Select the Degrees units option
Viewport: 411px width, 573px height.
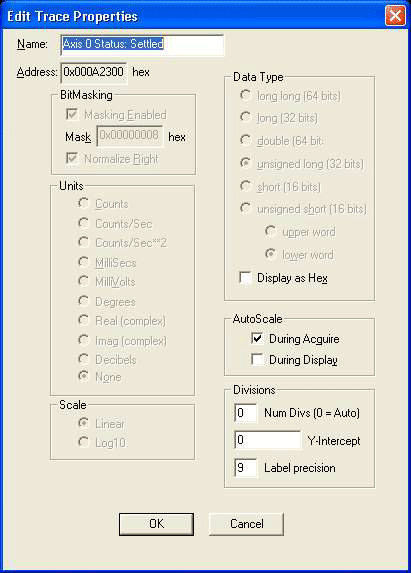[84, 301]
